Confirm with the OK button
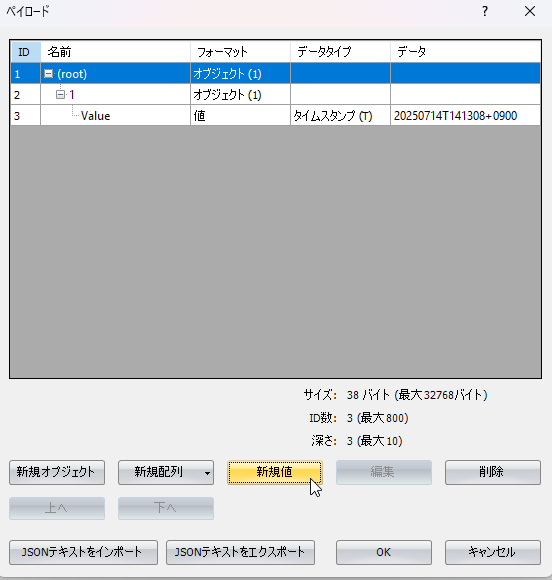552x580 pixels. click(384, 553)
